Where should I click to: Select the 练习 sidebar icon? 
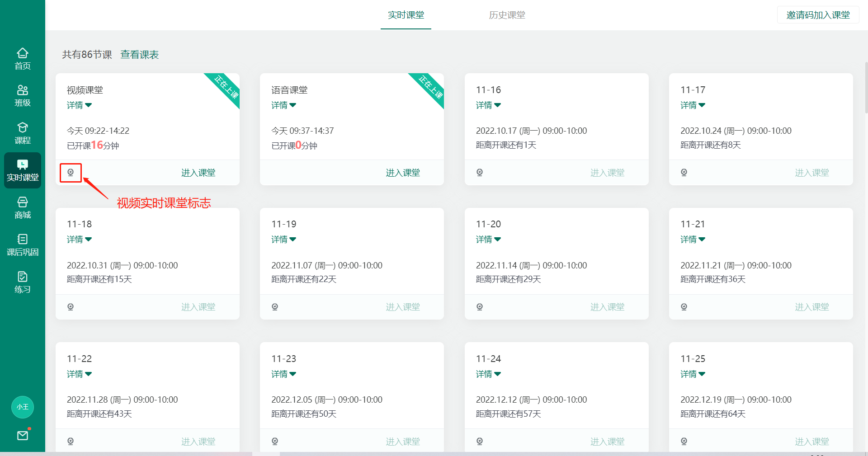pyautogui.click(x=22, y=282)
